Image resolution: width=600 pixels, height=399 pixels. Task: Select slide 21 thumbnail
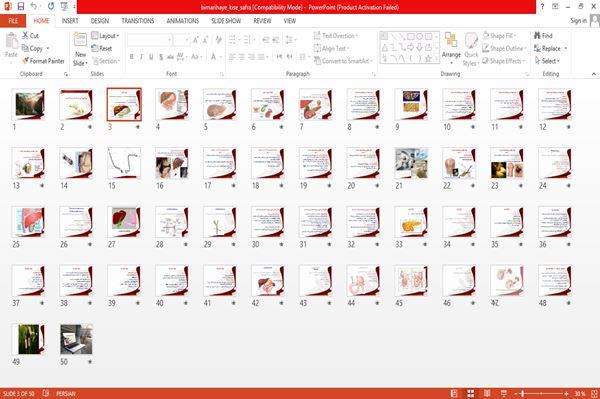(x=411, y=163)
